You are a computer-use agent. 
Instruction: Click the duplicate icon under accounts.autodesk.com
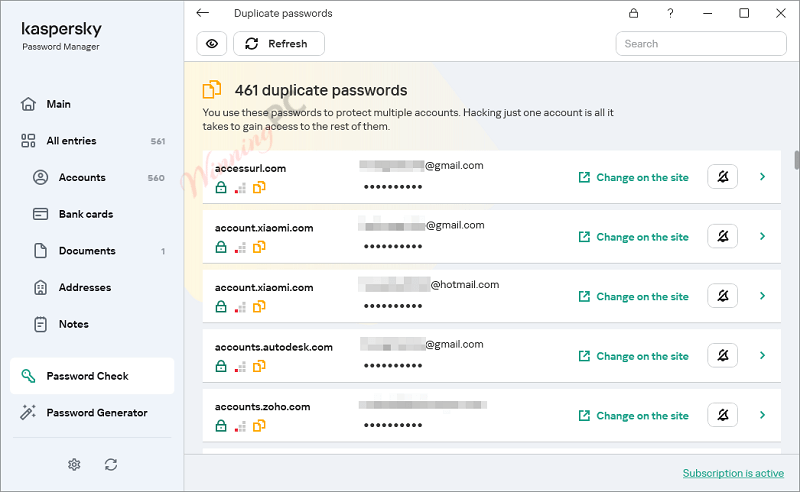pos(259,366)
